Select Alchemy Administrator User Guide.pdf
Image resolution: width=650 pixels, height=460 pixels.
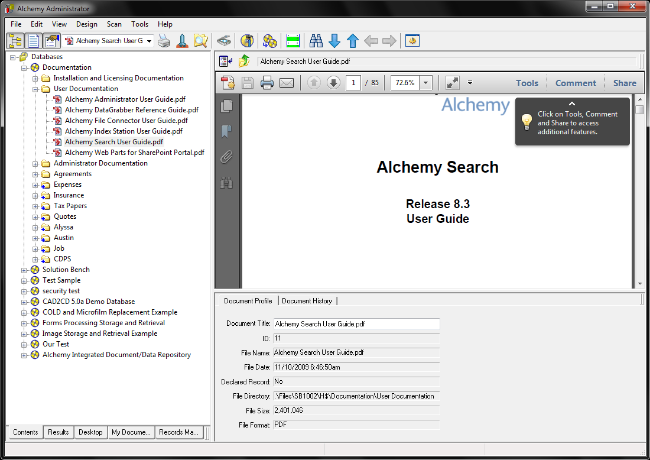click(x=125, y=99)
